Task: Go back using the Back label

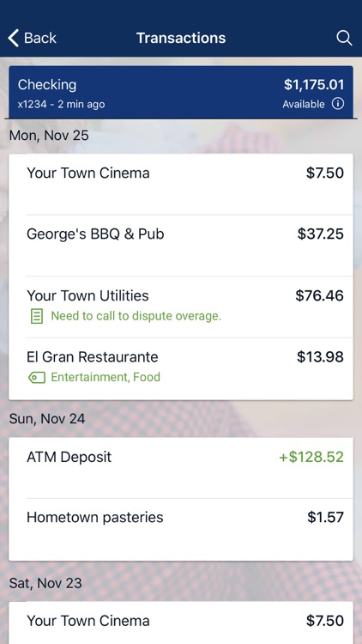Action: (40, 38)
